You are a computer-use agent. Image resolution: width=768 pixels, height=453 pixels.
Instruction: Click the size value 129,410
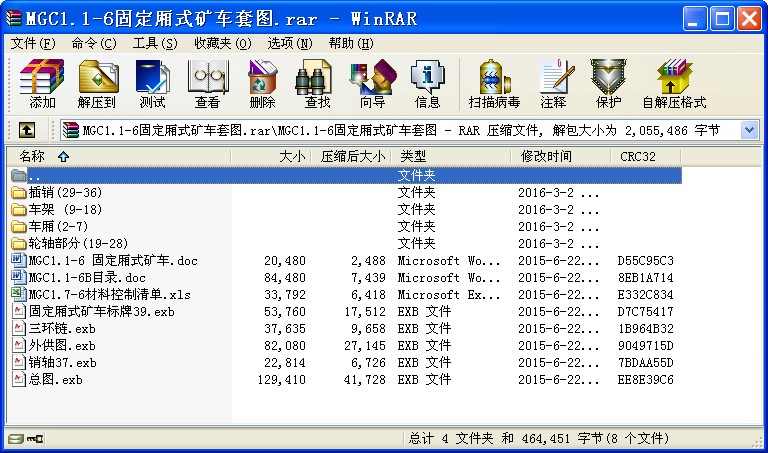282,380
